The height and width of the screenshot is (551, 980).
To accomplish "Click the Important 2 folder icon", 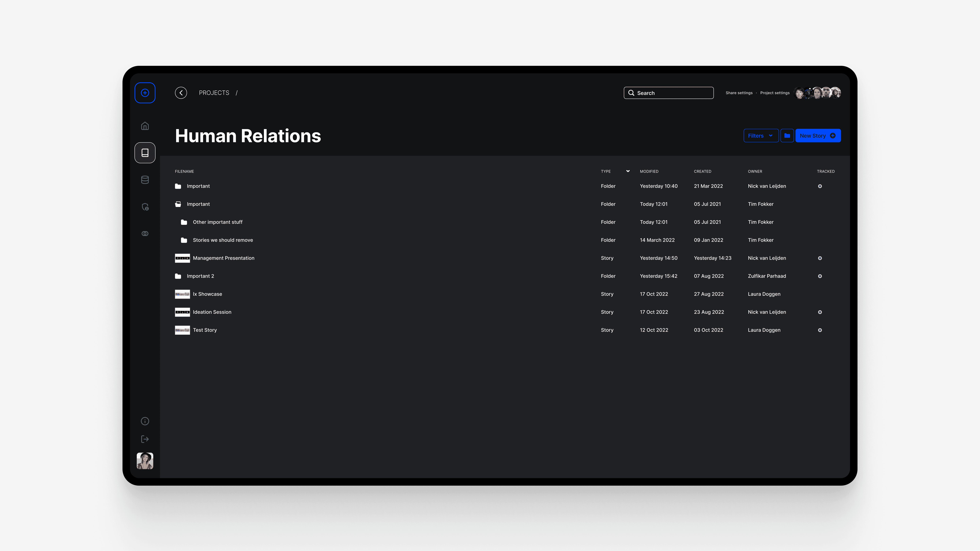I will tap(178, 276).
